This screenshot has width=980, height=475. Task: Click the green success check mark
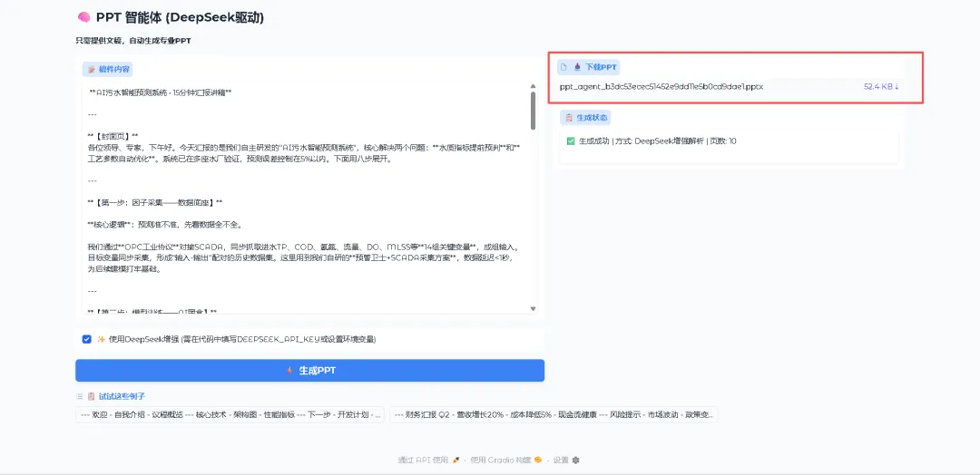click(570, 141)
